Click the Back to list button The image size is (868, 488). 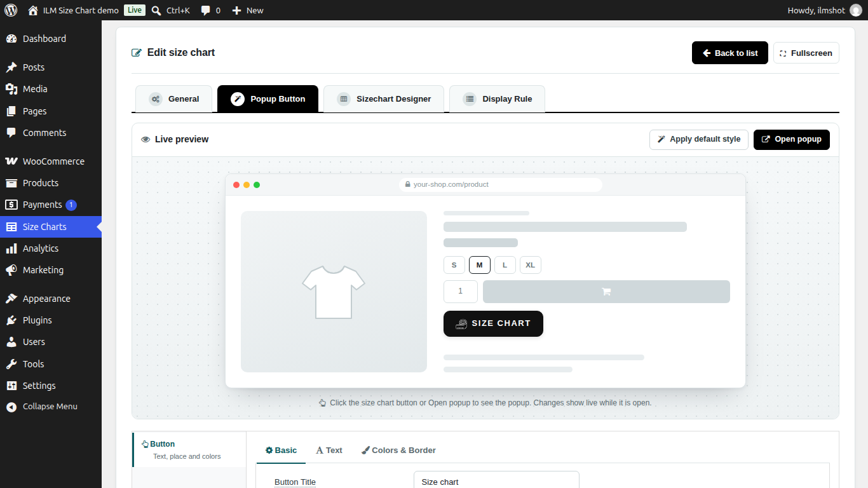point(730,53)
